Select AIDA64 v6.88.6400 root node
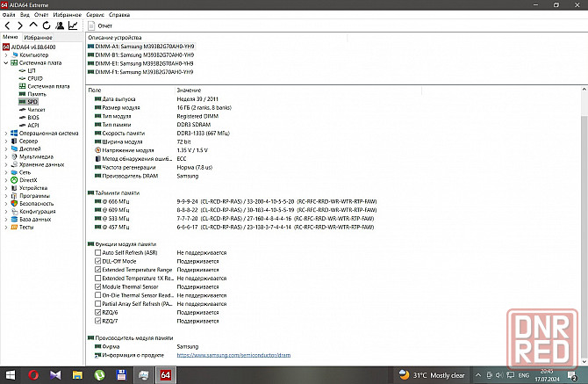Screen dimensions: 588x384 29,47
